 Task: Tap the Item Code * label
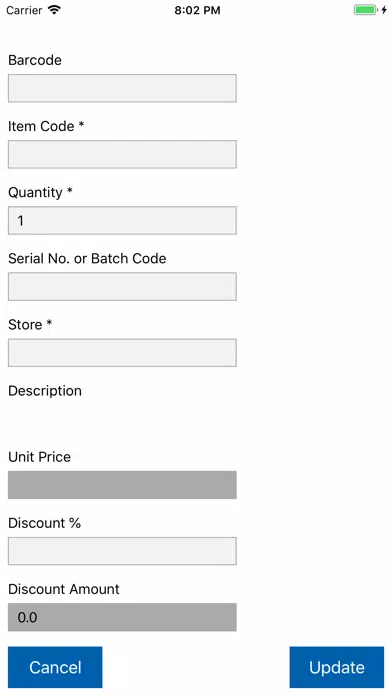pyautogui.click(x=46, y=126)
